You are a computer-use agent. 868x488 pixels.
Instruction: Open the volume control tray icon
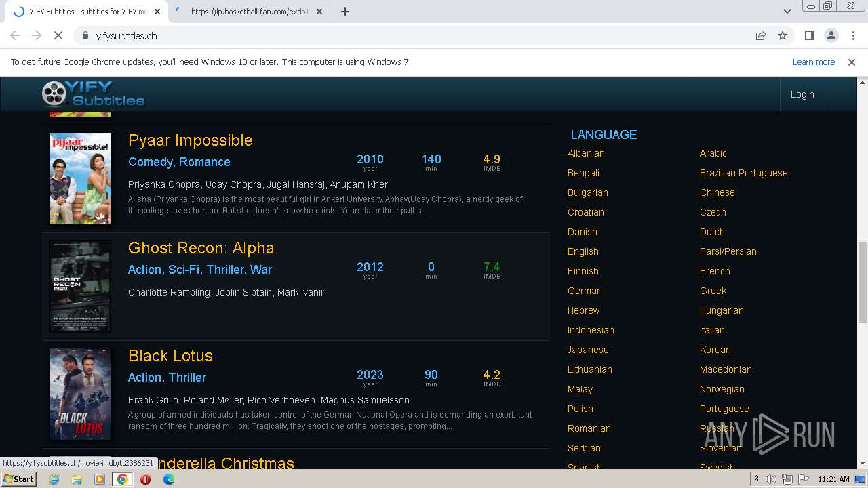click(771, 479)
